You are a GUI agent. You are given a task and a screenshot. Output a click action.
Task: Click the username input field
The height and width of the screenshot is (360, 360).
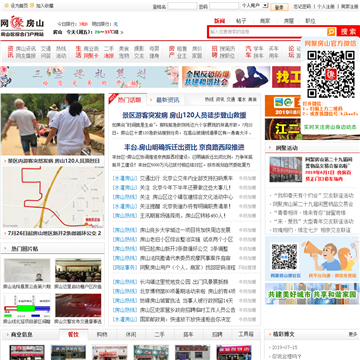coord(182,6)
